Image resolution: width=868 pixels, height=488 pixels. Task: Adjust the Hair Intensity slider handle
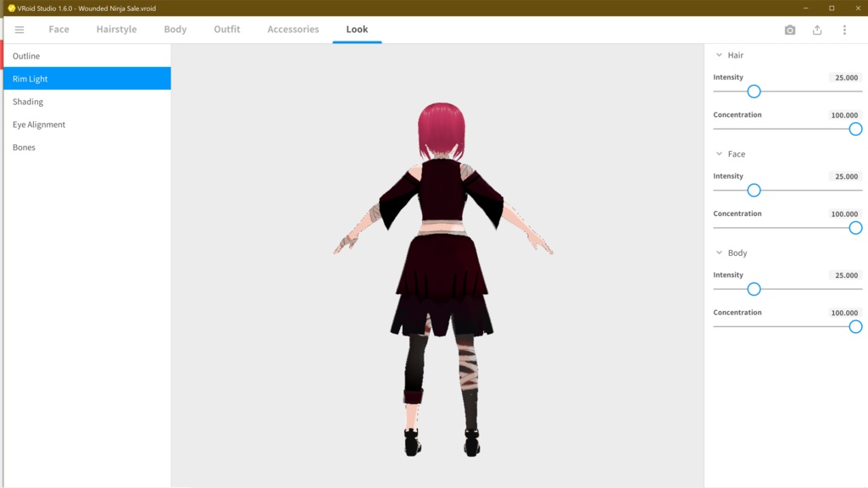[754, 91]
